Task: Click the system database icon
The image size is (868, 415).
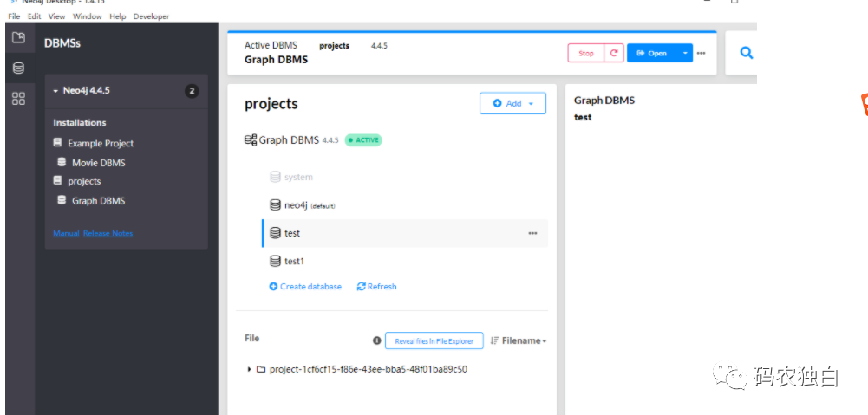Action: click(275, 177)
